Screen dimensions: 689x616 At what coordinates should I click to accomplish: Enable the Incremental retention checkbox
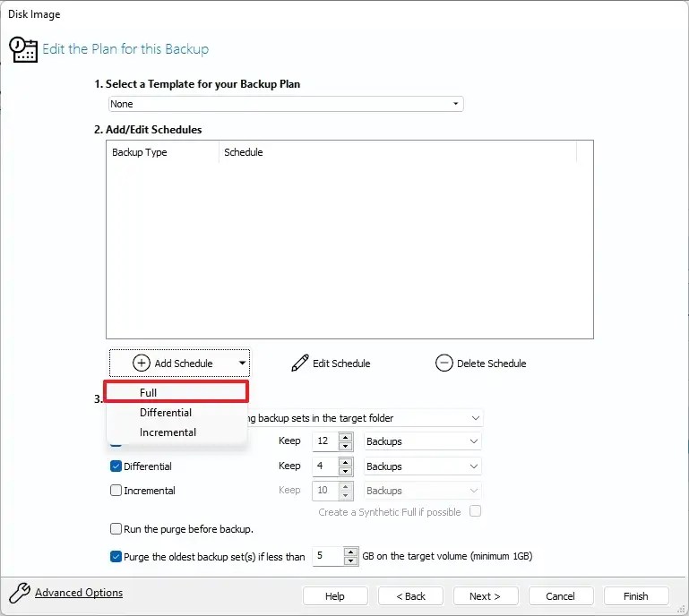(x=116, y=491)
